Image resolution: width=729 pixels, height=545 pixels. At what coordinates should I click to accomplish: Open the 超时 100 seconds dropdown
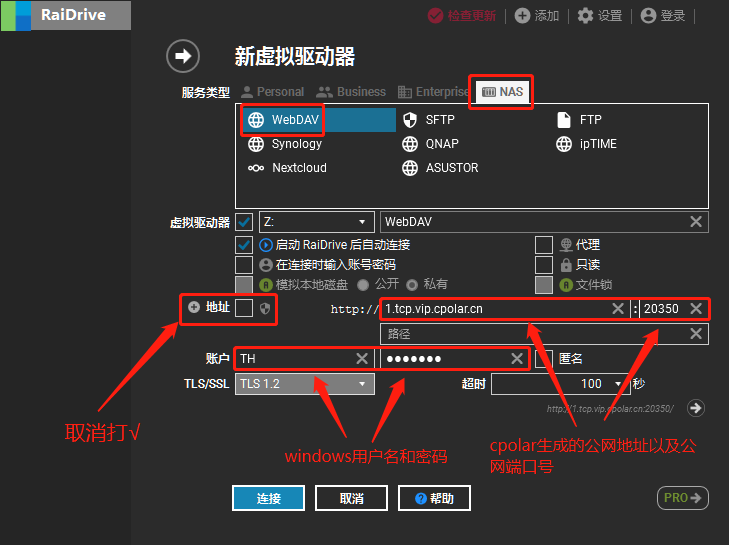tap(561, 384)
